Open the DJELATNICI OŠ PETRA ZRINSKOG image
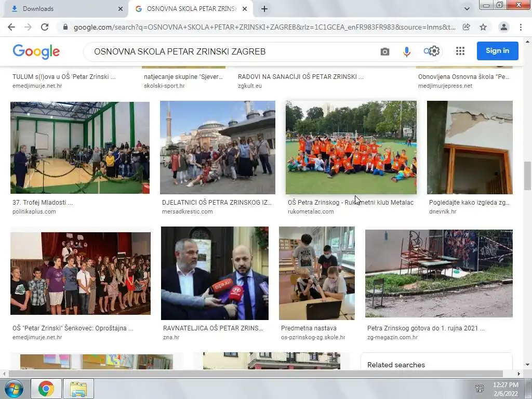 point(218,147)
